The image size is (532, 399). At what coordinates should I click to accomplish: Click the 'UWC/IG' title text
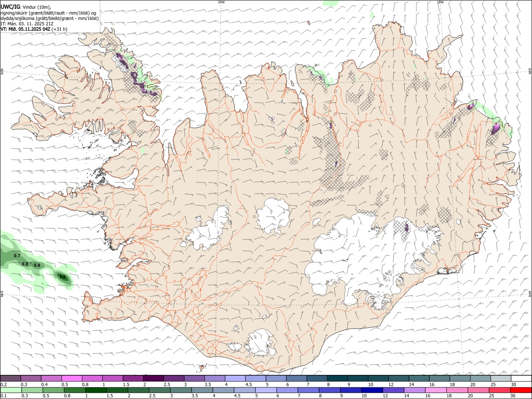point(10,7)
